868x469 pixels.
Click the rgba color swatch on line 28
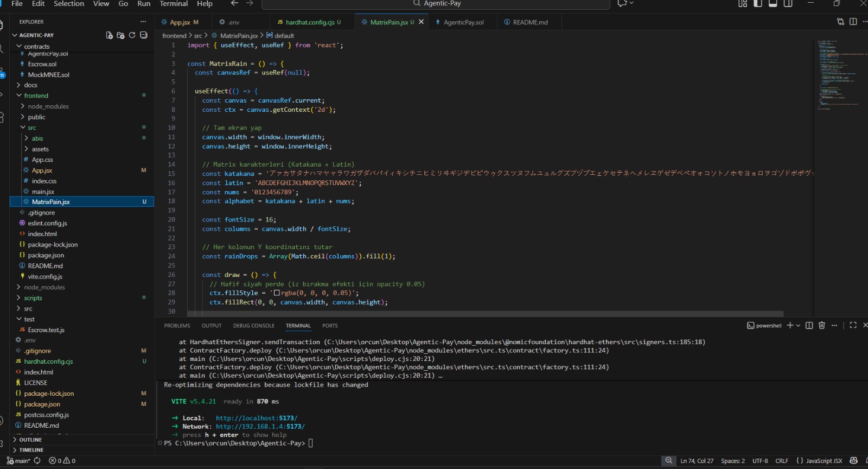coord(277,293)
